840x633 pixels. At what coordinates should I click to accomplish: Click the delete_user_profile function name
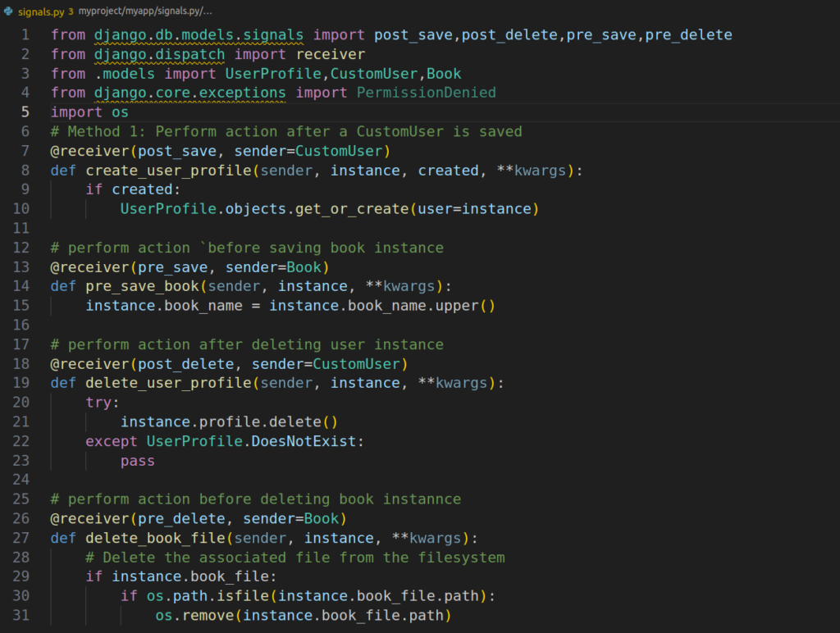[168, 383]
